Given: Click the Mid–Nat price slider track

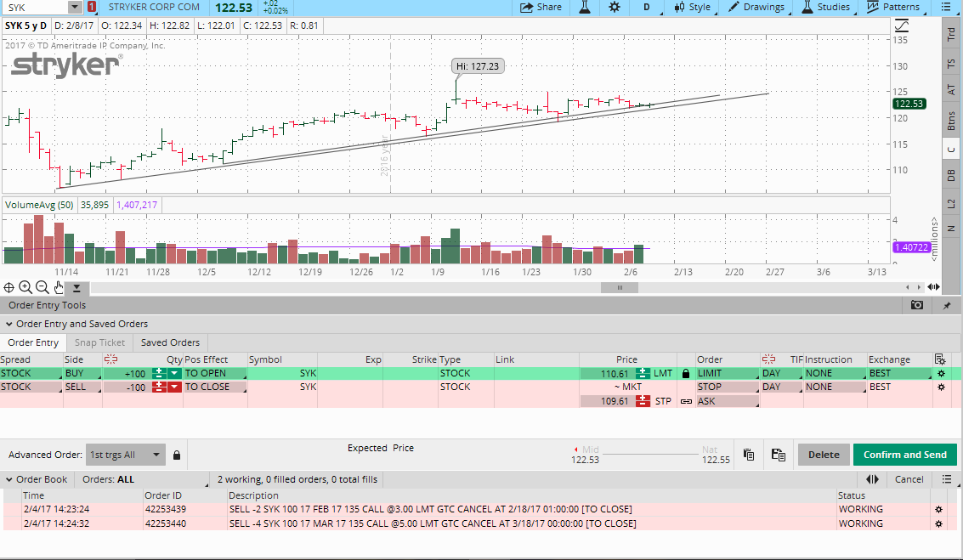Looking at the screenshot, I should [x=650, y=455].
